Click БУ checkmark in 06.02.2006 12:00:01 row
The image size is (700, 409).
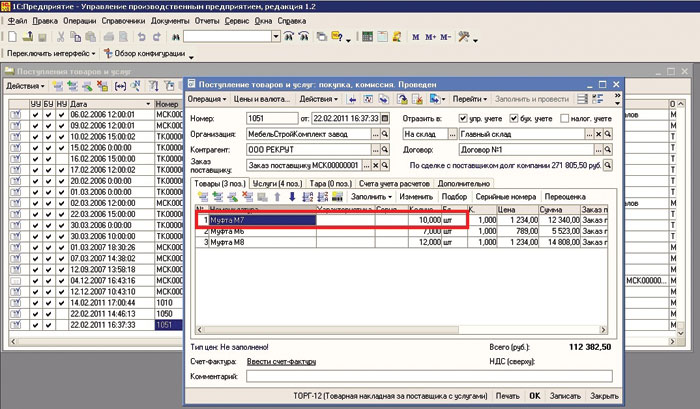(x=49, y=115)
